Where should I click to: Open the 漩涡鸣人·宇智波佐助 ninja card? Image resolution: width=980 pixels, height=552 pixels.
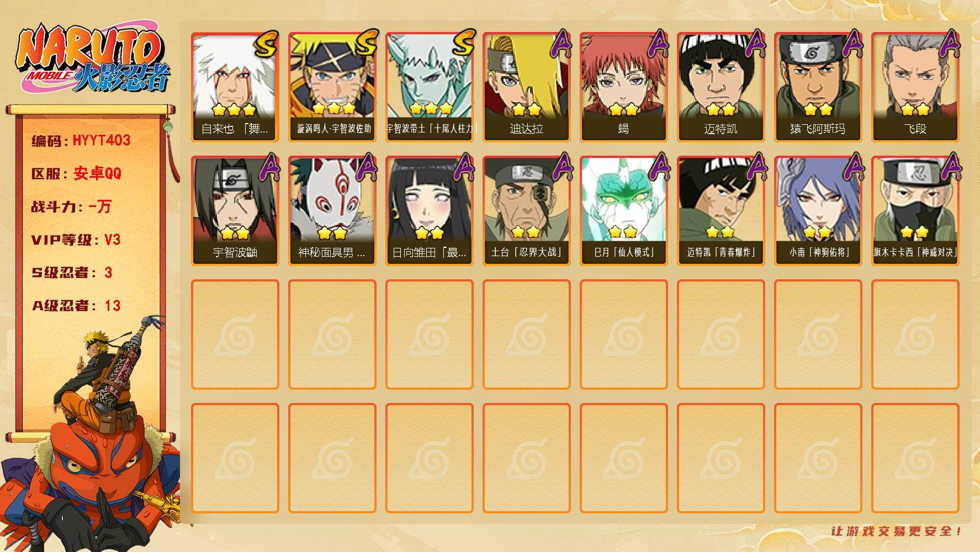click(x=332, y=87)
